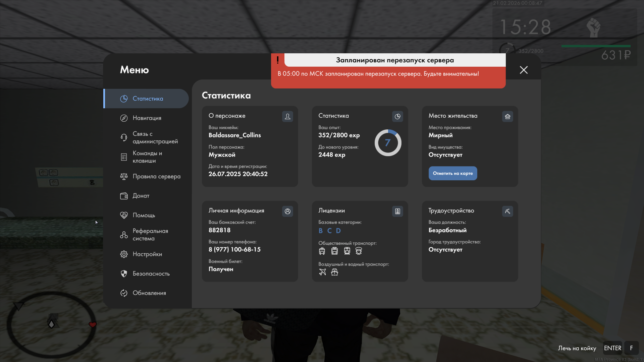This screenshot has width=644, height=362.
Task: Click the ship license icon
Action: point(334,272)
